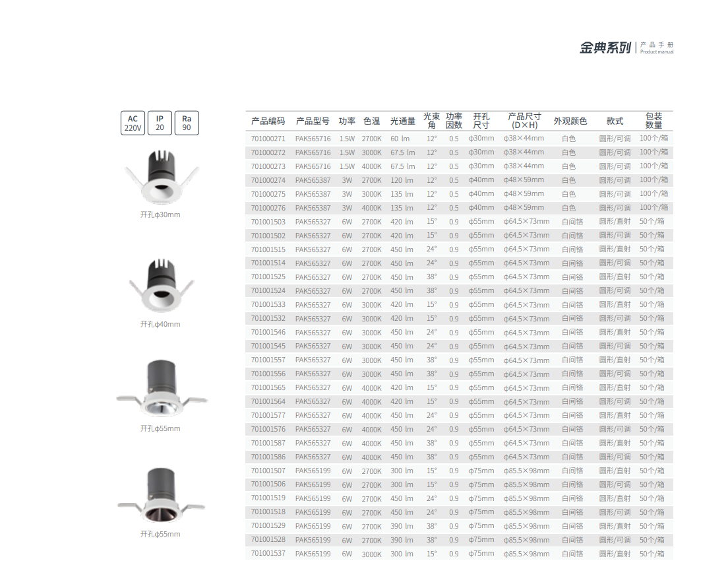The height and width of the screenshot is (561, 728).
Task: Click the 包装数量 column header
Action: (653, 121)
